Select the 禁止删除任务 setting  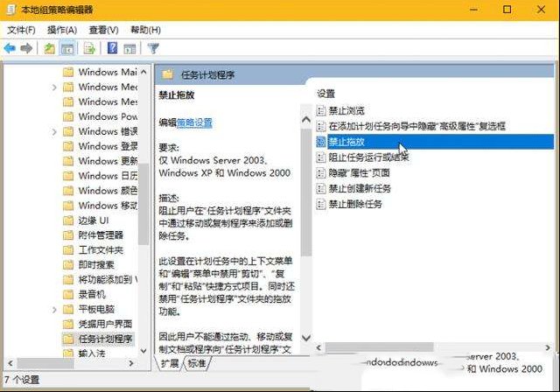click(355, 204)
